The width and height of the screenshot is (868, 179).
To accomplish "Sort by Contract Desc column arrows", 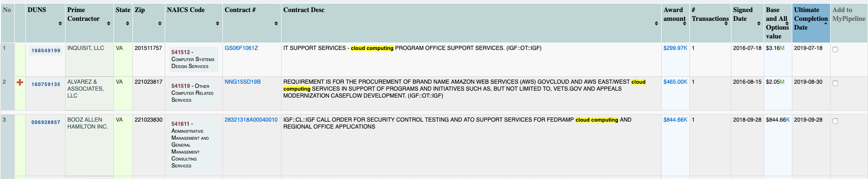I will [656, 23].
